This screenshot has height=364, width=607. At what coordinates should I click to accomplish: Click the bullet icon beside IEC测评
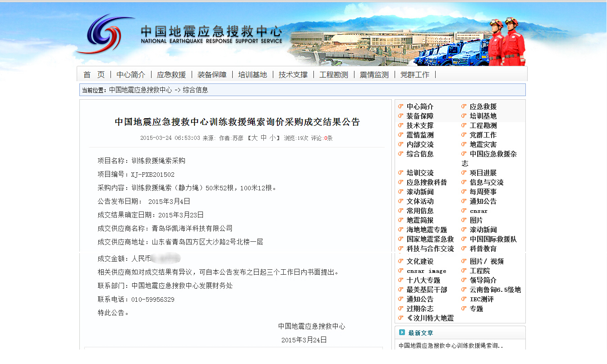[x=464, y=299]
